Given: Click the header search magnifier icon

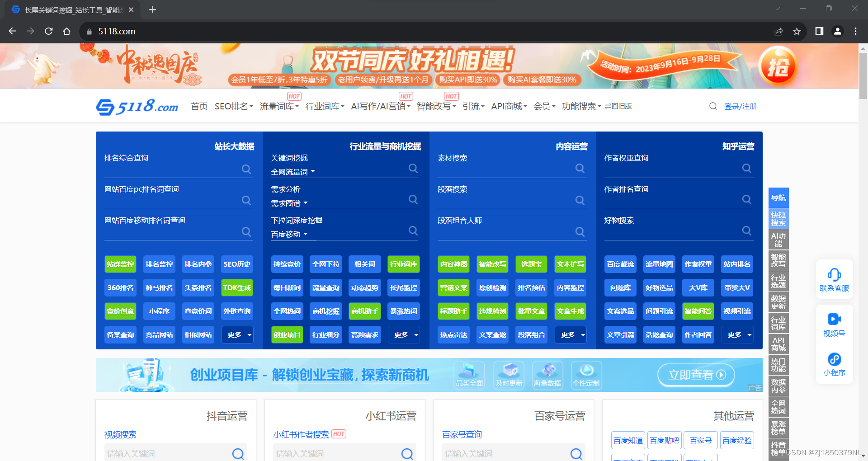Looking at the screenshot, I should (x=713, y=106).
